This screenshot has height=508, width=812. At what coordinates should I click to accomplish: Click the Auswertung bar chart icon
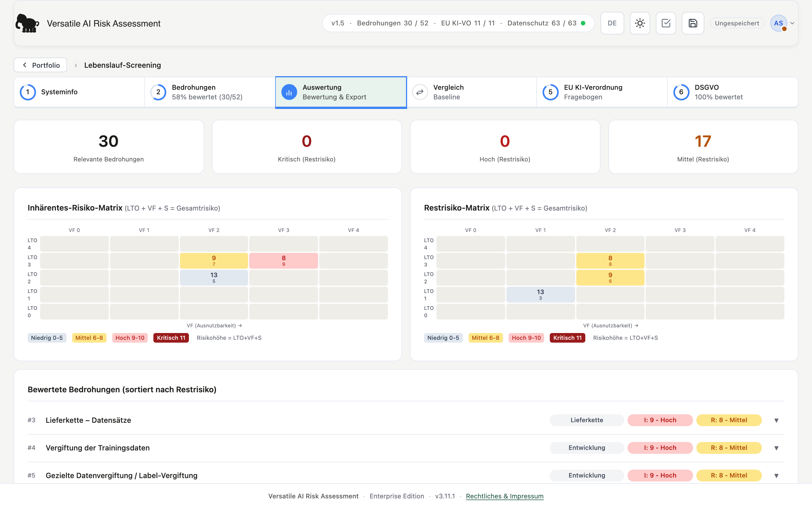tap(289, 92)
